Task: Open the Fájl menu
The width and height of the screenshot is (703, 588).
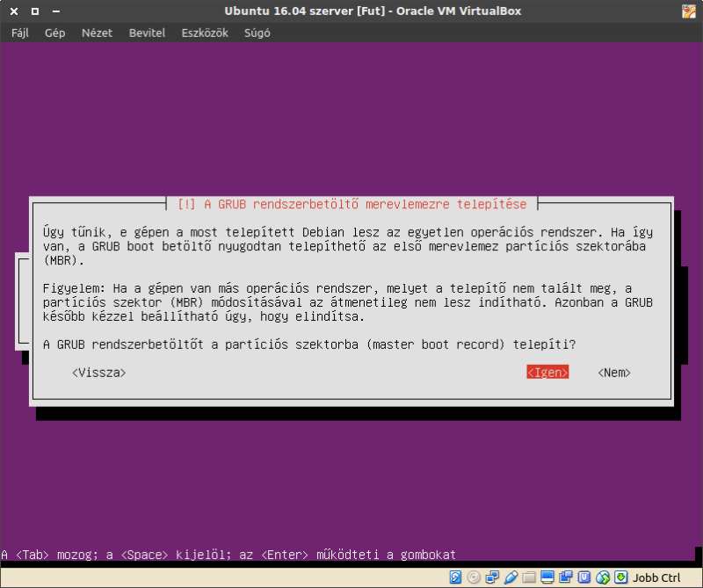Action: click(20, 33)
